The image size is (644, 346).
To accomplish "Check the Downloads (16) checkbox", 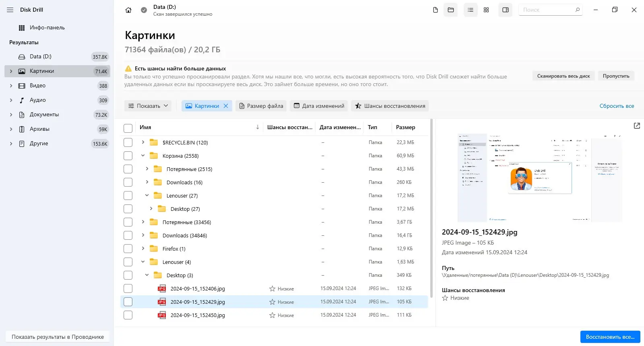I will click(x=128, y=182).
